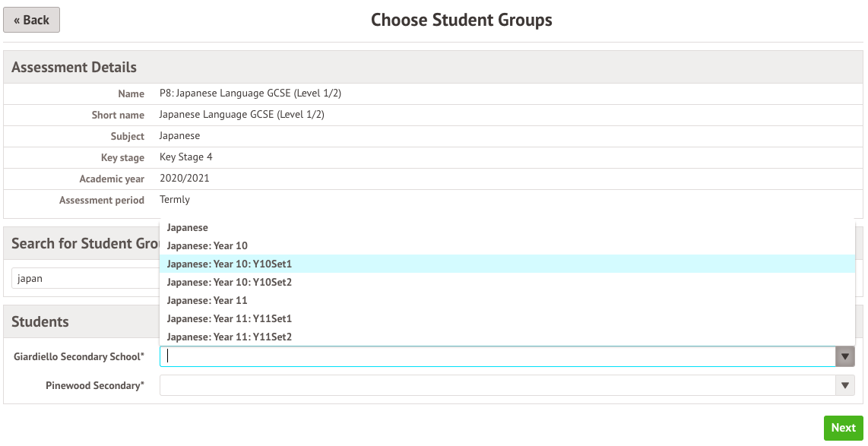This screenshot has height=446, width=868.
Task: Choose 'Japanese: Year 10: Y10Set2' option
Action: click(230, 282)
